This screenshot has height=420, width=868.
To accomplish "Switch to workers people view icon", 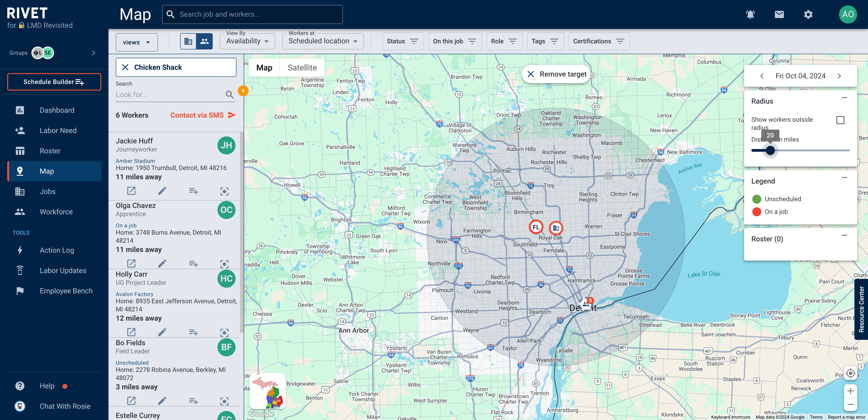I will 205,41.
